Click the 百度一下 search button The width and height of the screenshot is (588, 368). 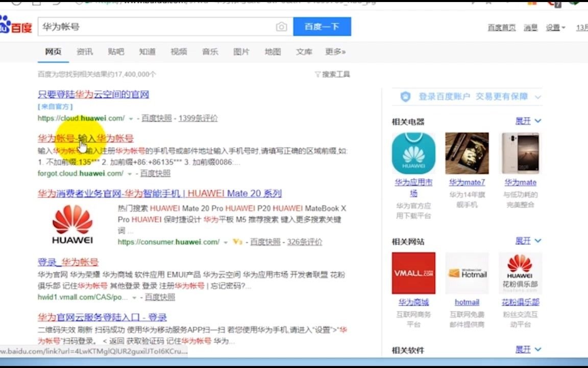[x=322, y=27]
